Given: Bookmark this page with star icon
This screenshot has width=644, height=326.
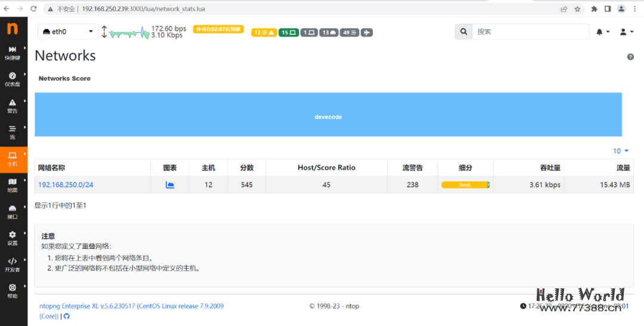Looking at the screenshot, I should (577, 8).
